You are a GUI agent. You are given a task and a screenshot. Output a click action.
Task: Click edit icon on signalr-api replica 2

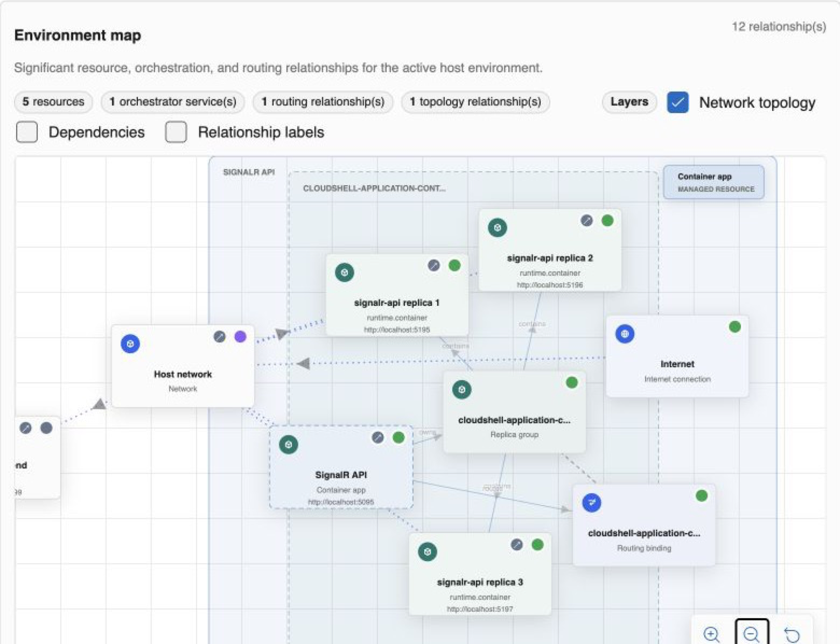[587, 220]
